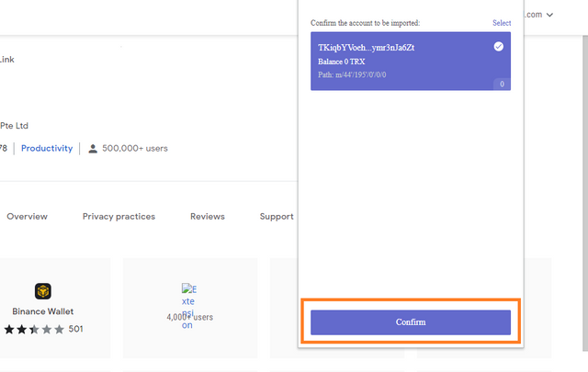Toggle the checkmark on the TKiqbYVoeh account

[499, 46]
